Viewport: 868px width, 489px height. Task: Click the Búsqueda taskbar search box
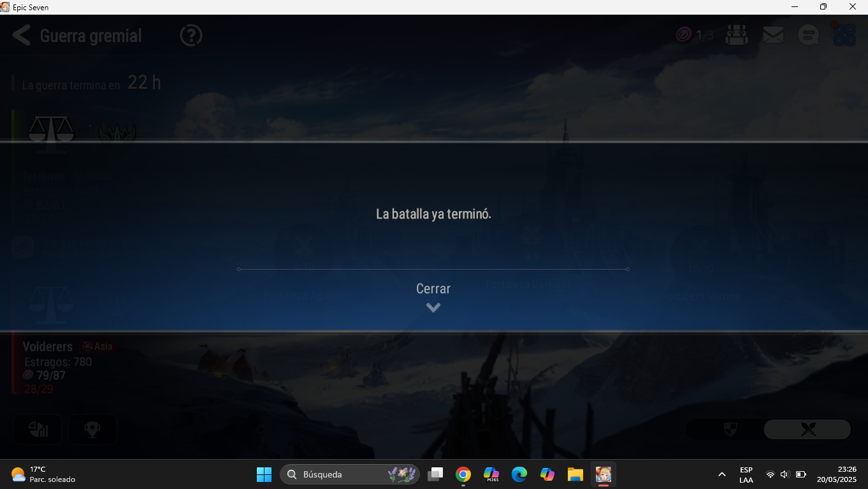(349, 474)
